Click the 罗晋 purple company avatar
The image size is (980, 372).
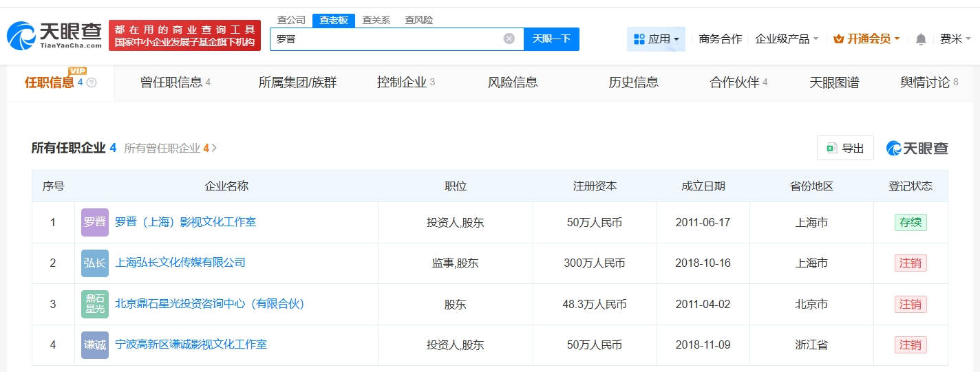94,222
